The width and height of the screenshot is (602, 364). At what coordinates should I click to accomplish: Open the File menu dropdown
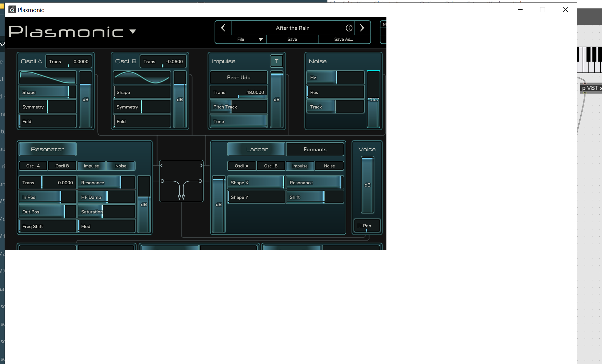[241, 39]
